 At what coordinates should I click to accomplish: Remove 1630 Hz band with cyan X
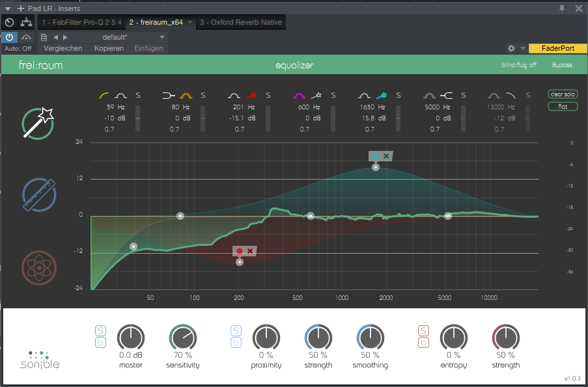386,156
